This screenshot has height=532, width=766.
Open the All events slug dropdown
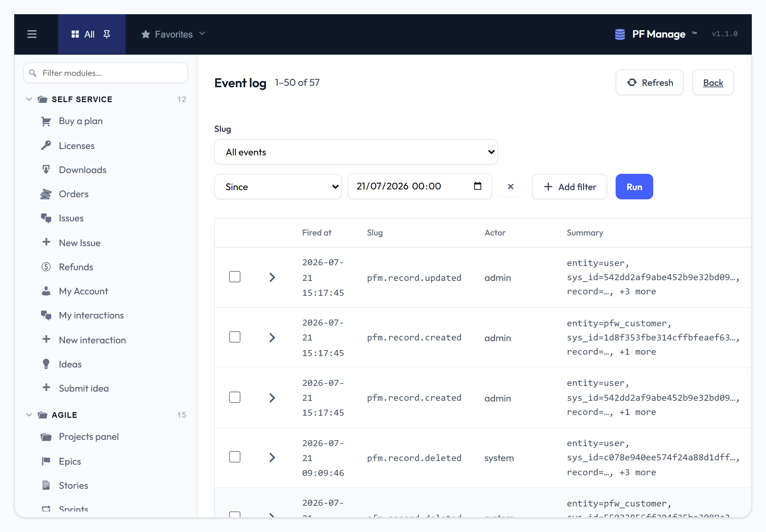pyautogui.click(x=356, y=152)
